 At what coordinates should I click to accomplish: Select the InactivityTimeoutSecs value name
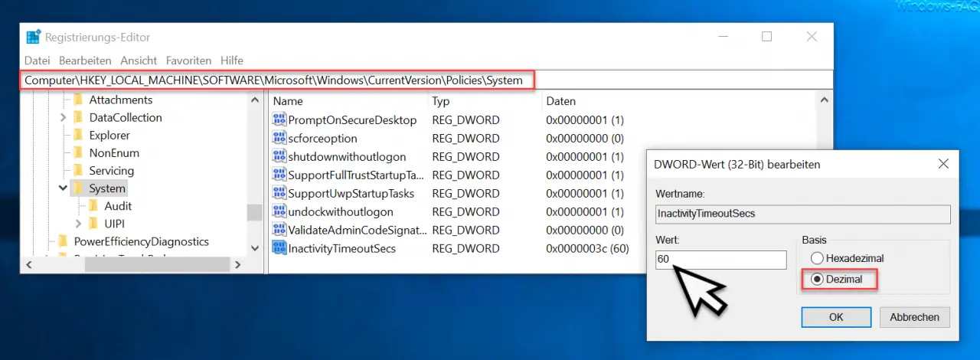click(341, 249)
